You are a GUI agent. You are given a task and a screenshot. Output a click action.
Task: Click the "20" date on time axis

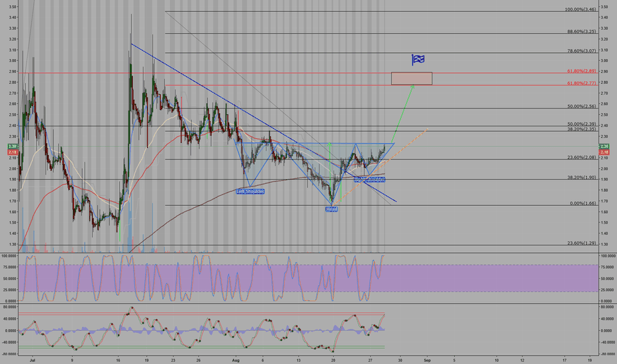333,359
